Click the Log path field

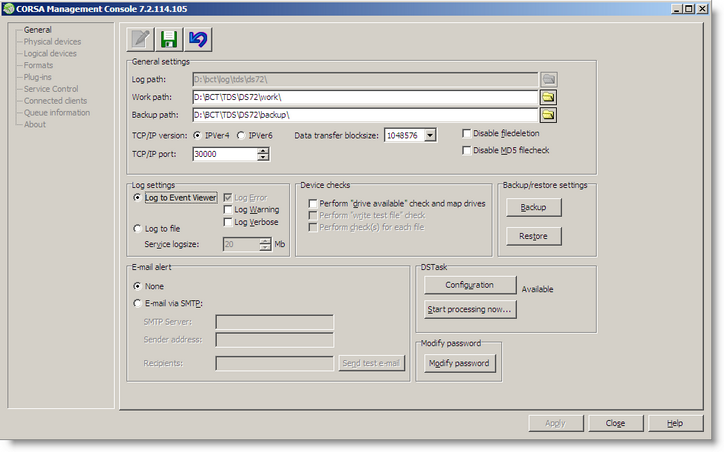365,79
